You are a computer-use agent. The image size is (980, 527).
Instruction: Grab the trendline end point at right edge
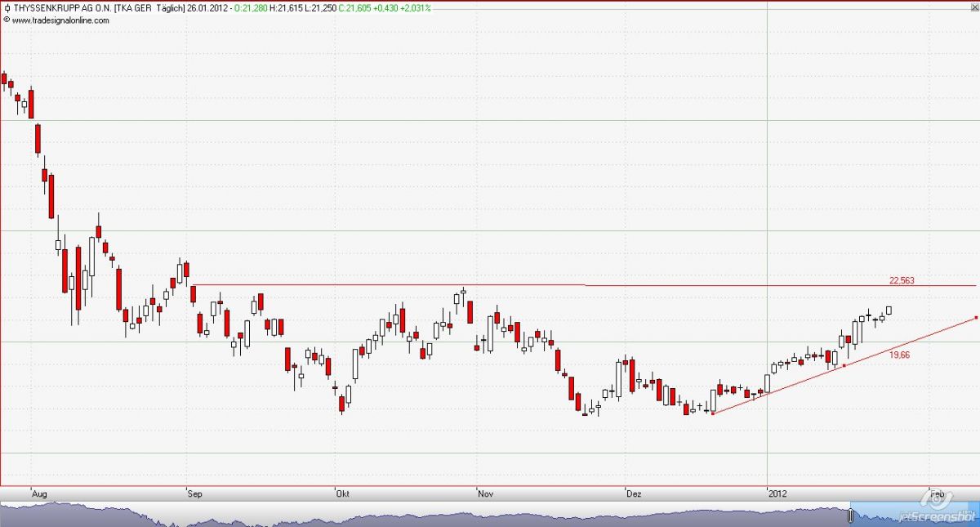(x=977, y=318)
